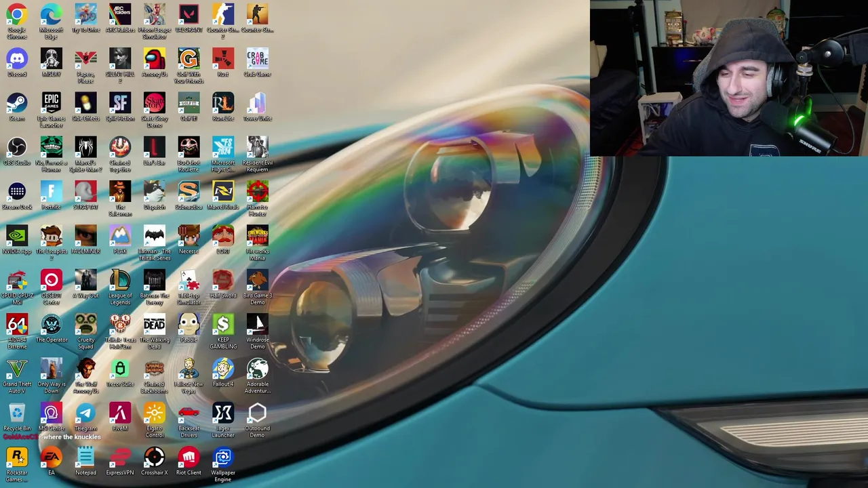Click the Among Us icon

pyautogui.click(x=155, y=59)
